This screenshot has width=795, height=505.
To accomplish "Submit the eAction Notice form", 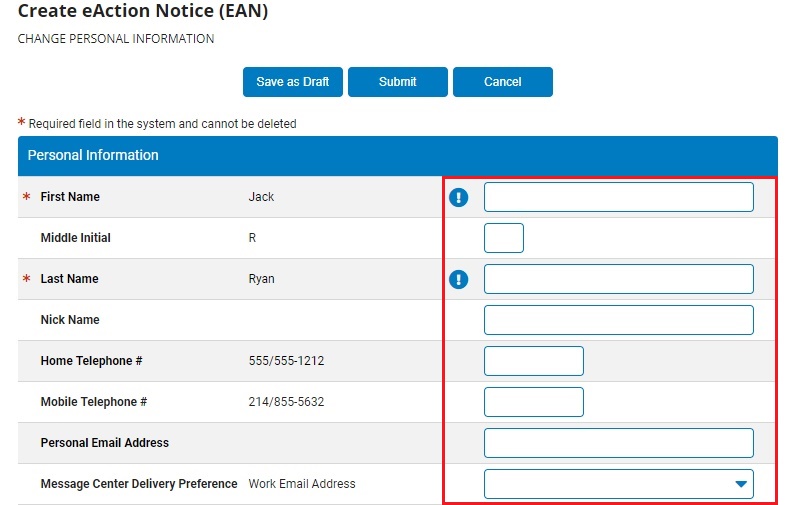I will (x=398, y=82).
